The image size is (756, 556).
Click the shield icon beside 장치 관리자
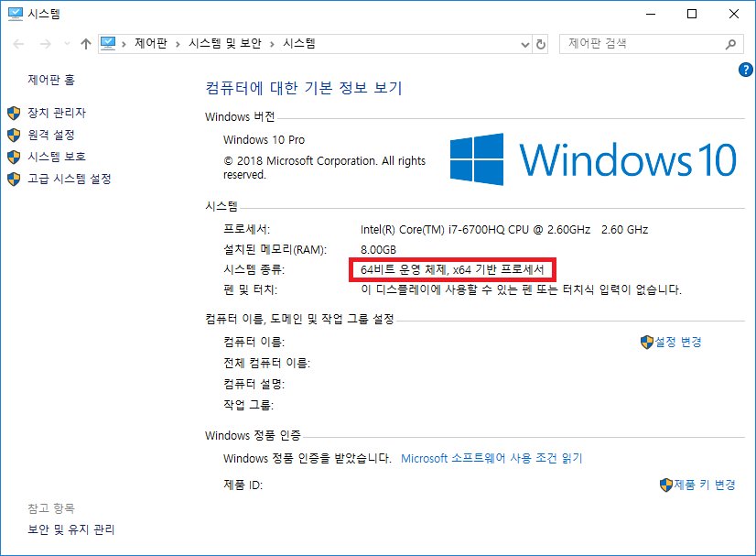[14, 113]
